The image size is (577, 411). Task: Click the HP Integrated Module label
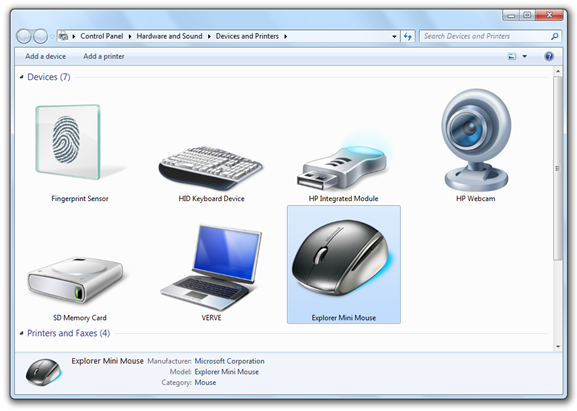pyautogui.click(x=343, y=199)
